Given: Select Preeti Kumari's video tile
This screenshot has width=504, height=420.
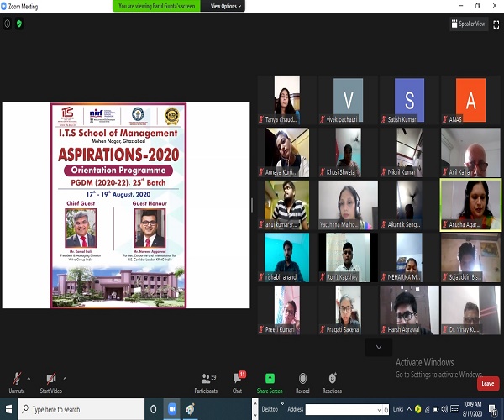Looking at the screenshot, I should click(287, 310).
